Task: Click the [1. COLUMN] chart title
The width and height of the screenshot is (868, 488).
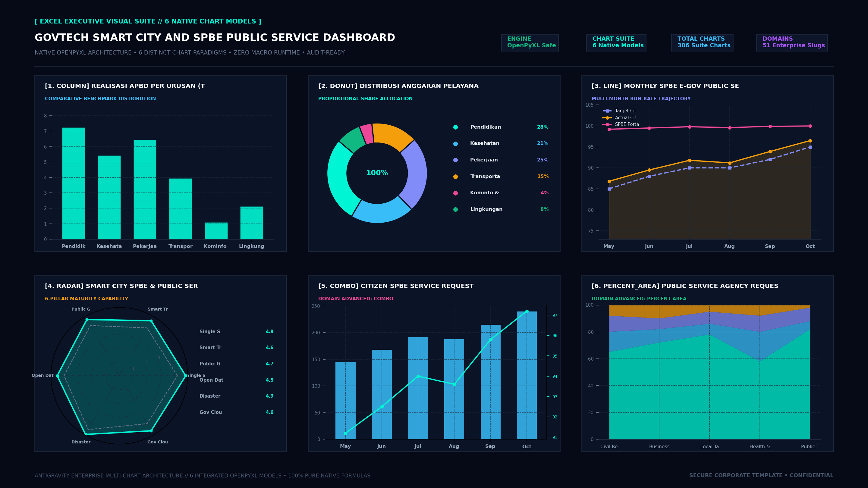Action: [125, 86]
